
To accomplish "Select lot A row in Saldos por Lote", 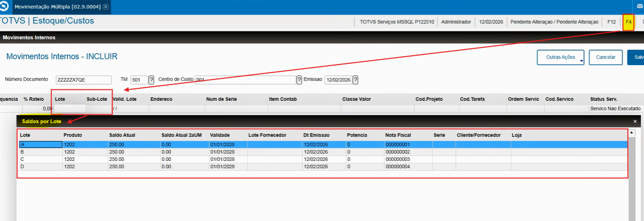I will click(323, 145).
